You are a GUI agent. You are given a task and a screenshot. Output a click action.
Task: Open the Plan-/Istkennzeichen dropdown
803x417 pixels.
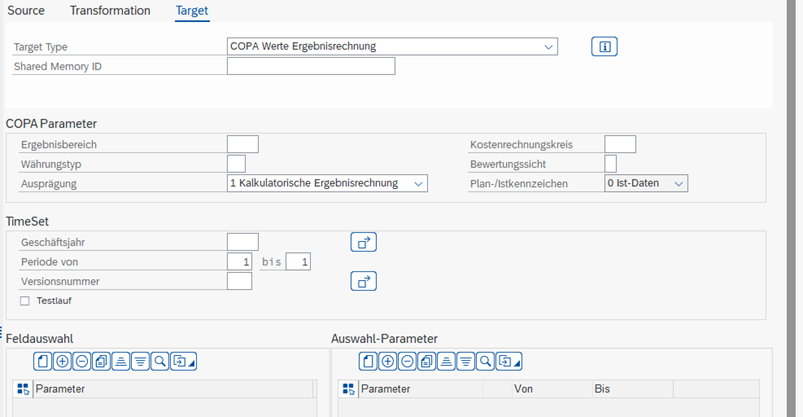(646, 183)
